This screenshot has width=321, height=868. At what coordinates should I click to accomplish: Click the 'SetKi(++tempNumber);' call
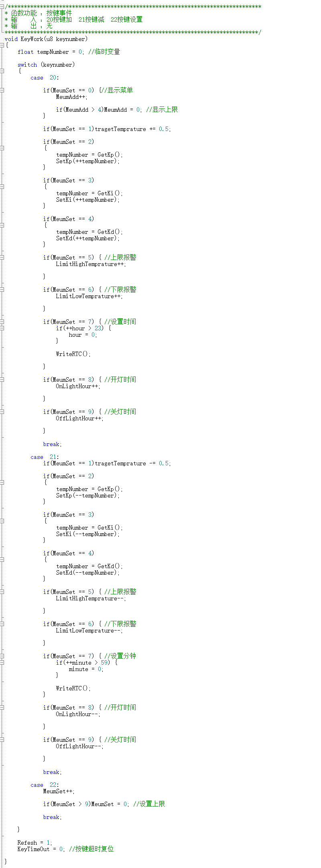[88, 200]
